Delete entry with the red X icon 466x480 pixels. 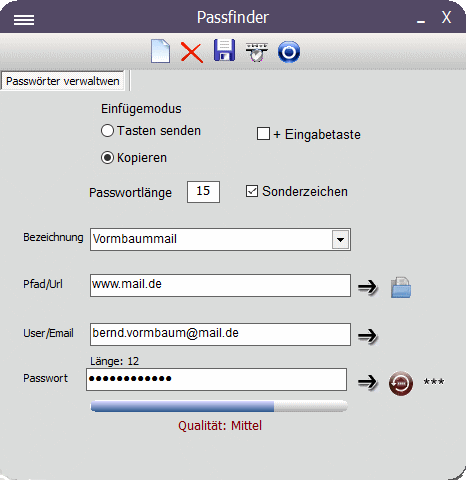pyautogui.click(x=192, y=52)
